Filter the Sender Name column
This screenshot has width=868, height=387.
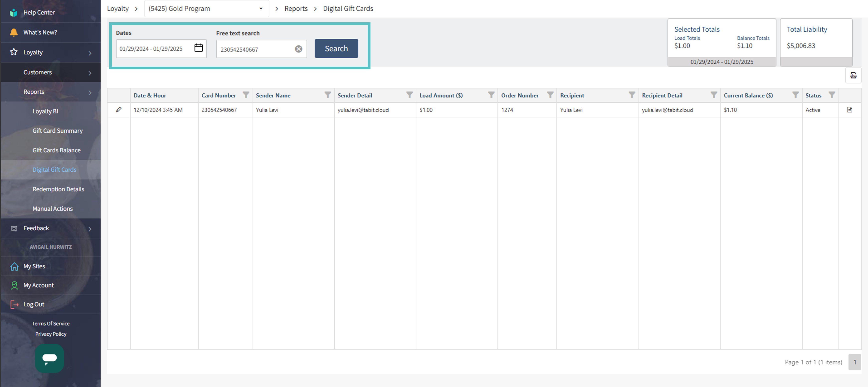(x=327, y=95)
